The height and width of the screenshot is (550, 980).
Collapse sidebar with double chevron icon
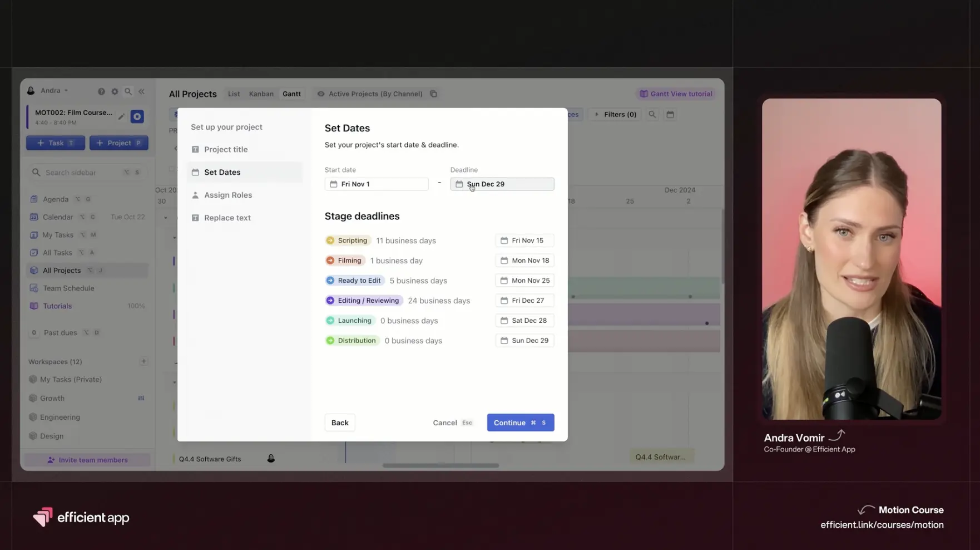tap(142, 91)
